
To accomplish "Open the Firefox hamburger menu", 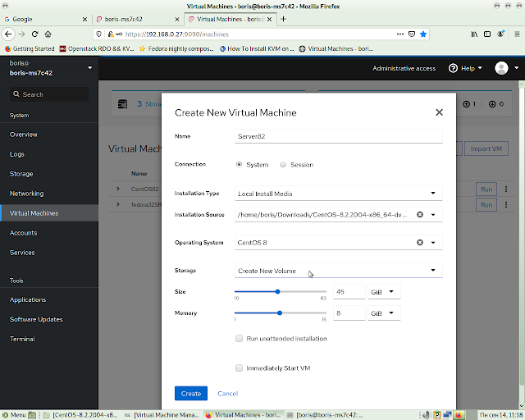I will coord(517,34).
